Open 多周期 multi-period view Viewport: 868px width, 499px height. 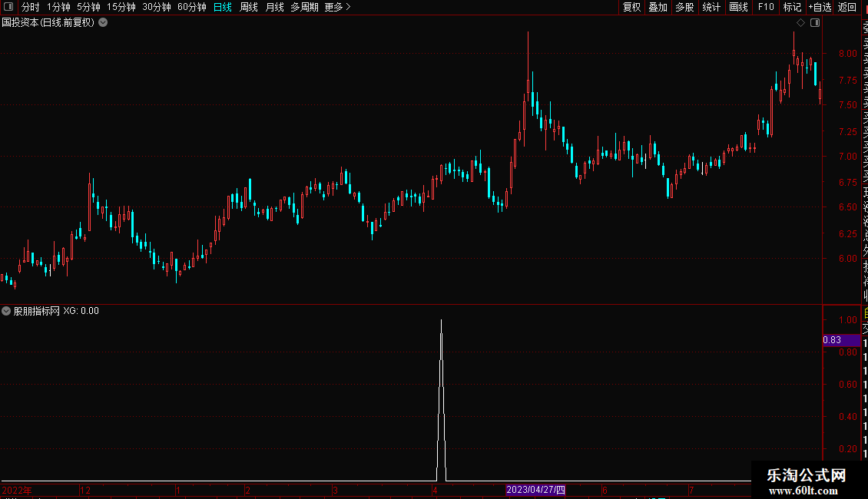point(304,7)
